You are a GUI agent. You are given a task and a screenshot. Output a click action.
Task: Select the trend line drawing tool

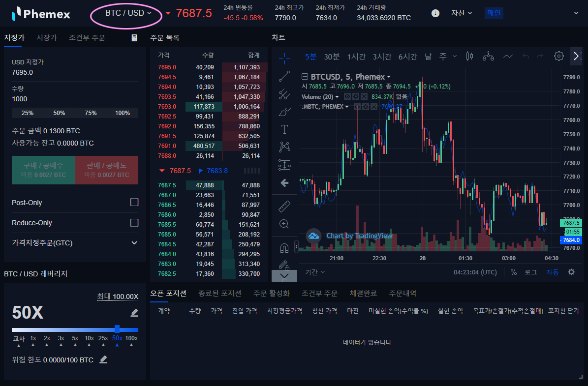[284, 76]
